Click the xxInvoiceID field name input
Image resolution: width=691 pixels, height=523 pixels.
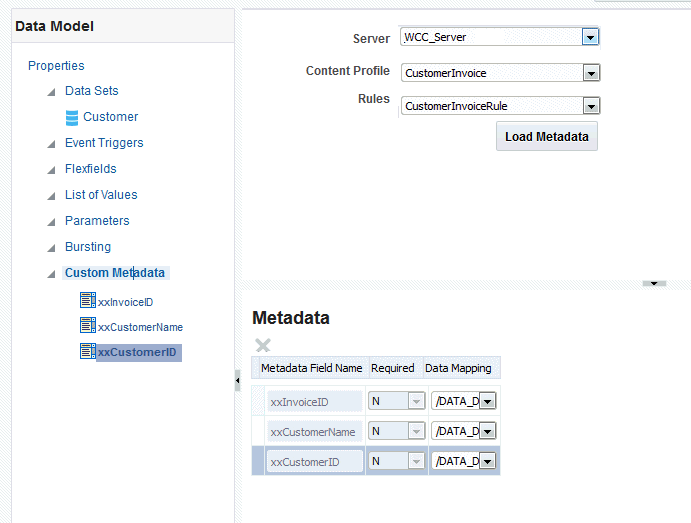[x=315, y=402]
